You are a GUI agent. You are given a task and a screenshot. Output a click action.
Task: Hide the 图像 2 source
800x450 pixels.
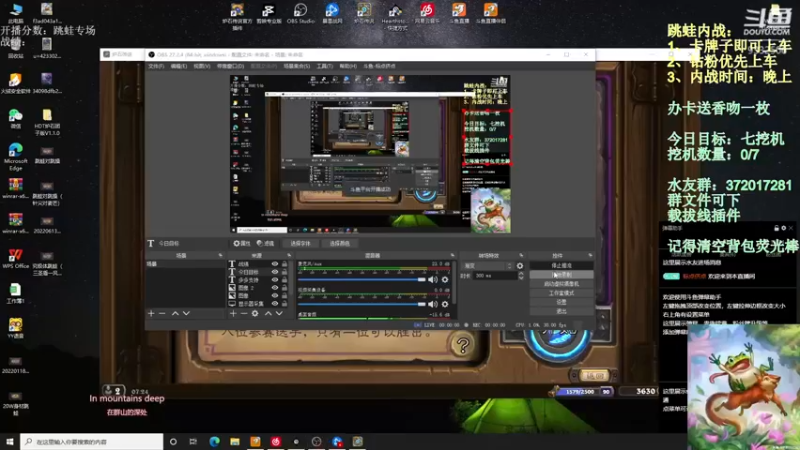(x=274, y=288)
